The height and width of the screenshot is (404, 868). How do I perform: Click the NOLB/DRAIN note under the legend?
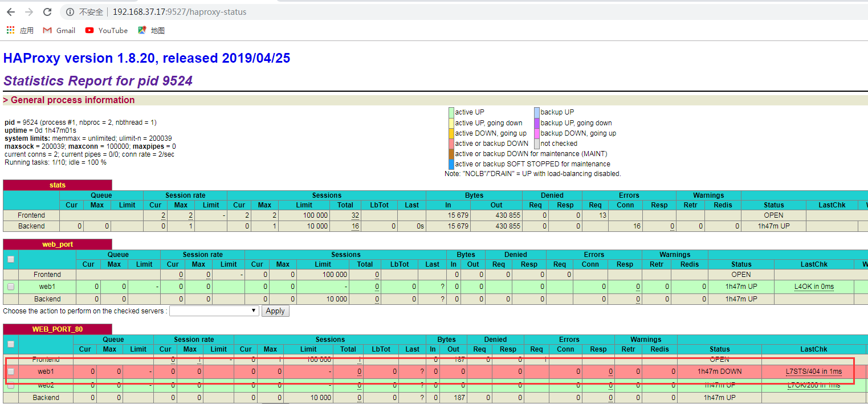(x=533, y=174)
